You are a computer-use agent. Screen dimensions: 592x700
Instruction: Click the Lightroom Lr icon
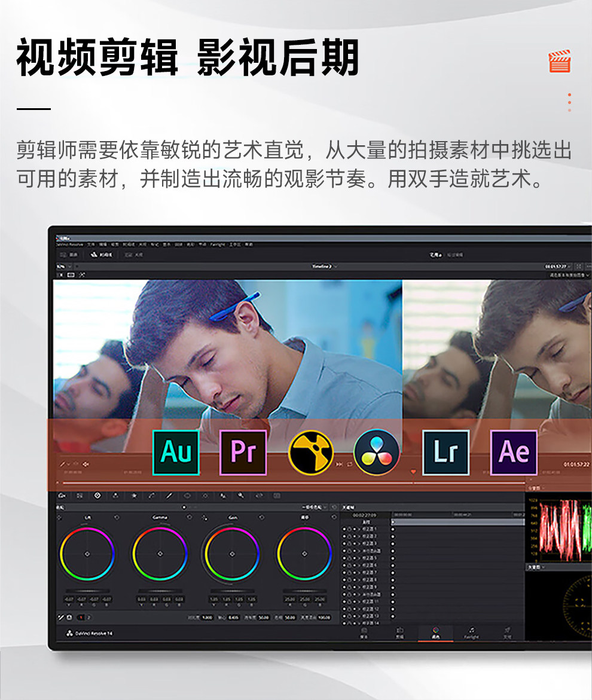point(445,453)
